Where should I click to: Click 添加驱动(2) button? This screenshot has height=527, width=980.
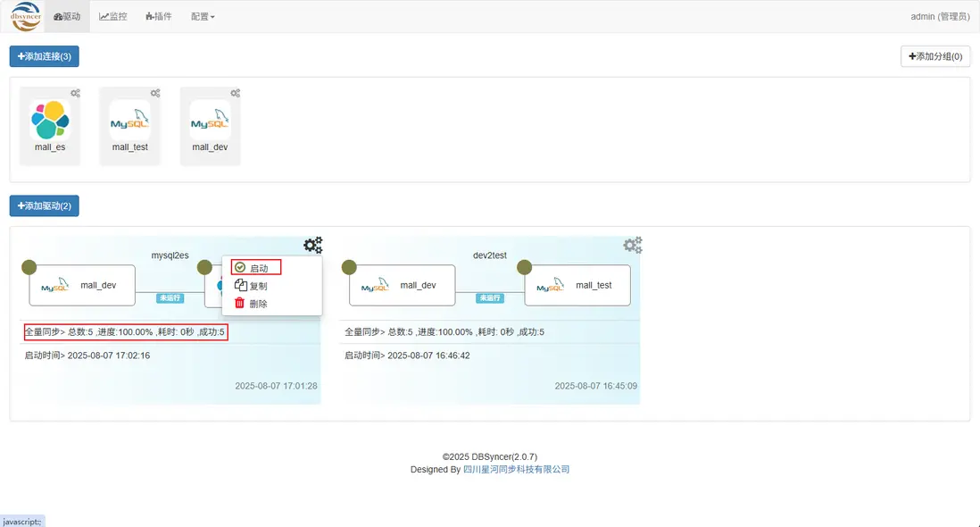tap(45, 205)
